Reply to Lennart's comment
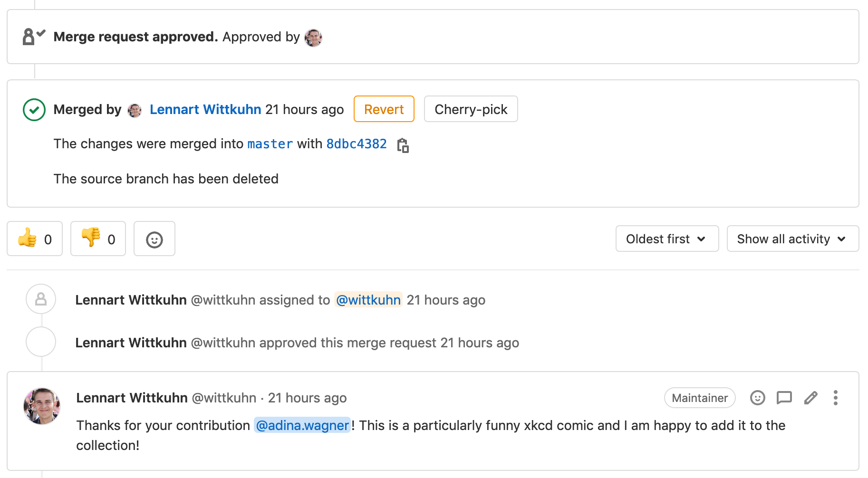The width and height of the screenshot is (868, 478). click(x=784, y=398)
